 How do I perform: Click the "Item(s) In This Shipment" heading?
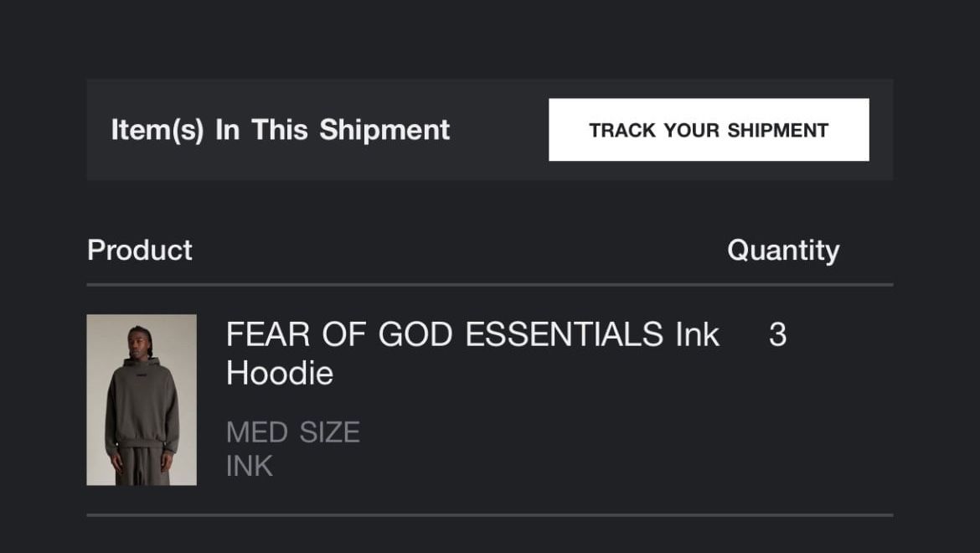pos(281,130)
